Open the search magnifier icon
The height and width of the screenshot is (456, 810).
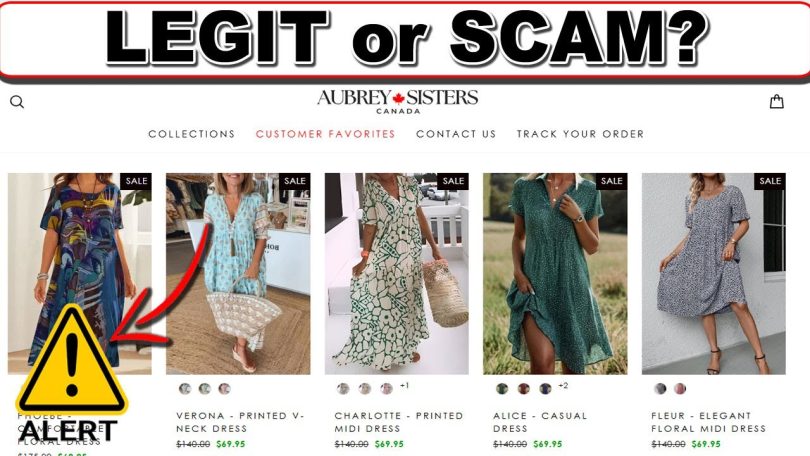[17, 102]
